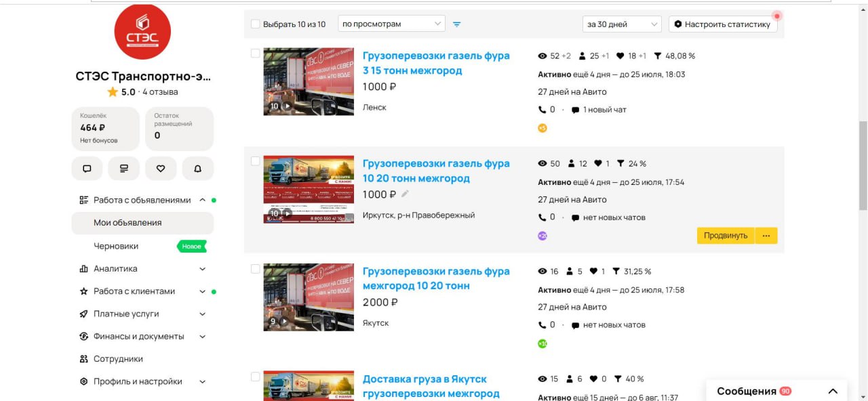Open the '4 отзыва' reviews link
This screenshot has width=868, height=401.
pos(160,91)
